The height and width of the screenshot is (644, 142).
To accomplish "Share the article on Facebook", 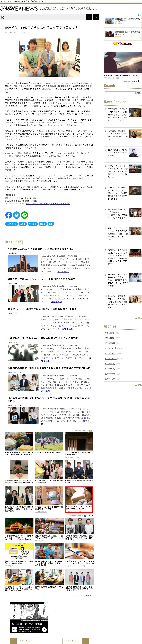I will click(9, 215).
